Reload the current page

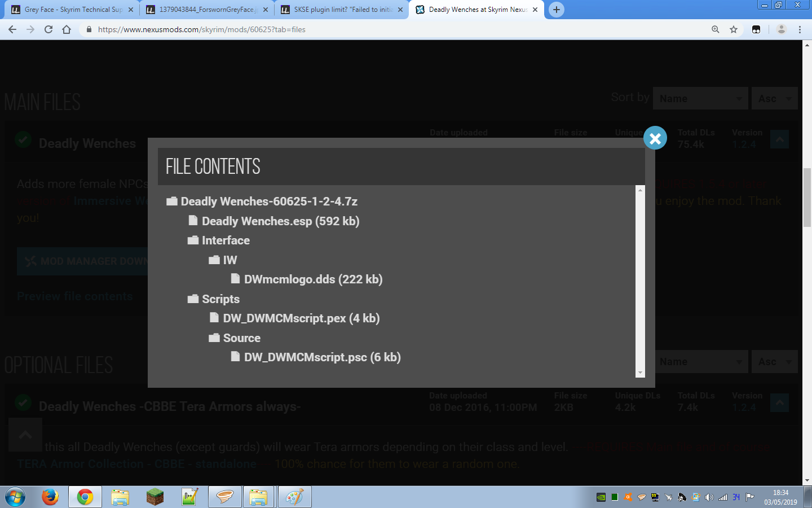(x=48, y=29)
